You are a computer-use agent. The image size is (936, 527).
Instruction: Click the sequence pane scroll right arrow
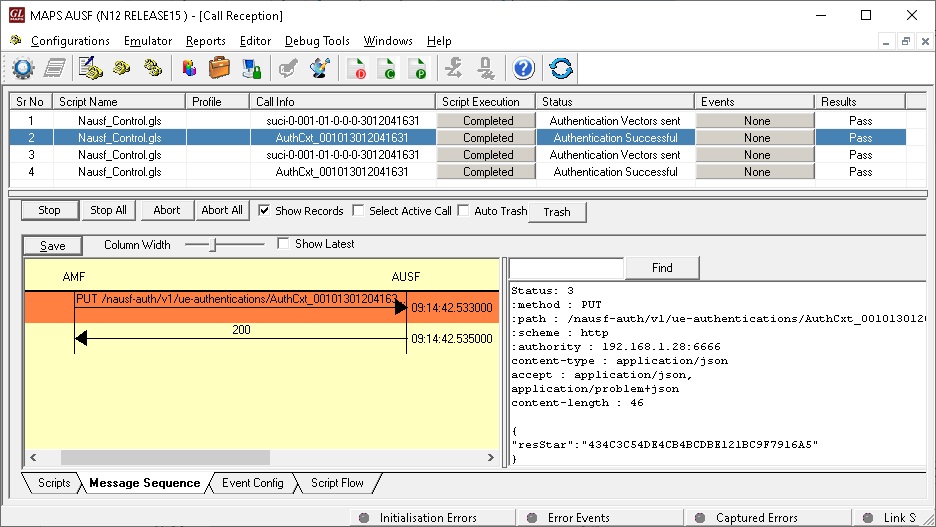tap(491, 457)
